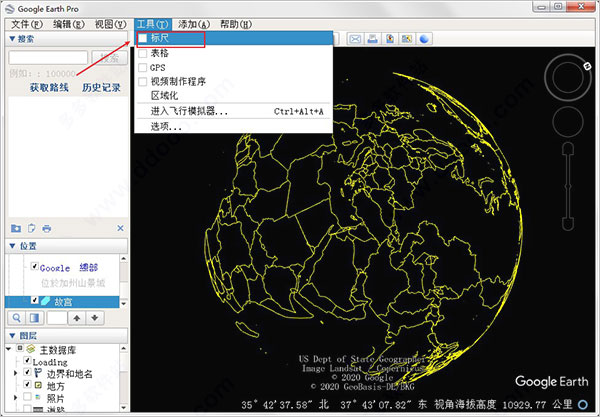Click the printer icon under search results
Screen dimensions: 600x417
click(x=47, y=228)
